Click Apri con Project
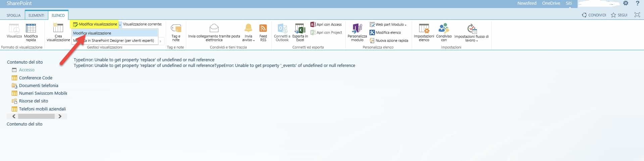The height and width of the screenshot is (161, 644). (x=326, y=32)
